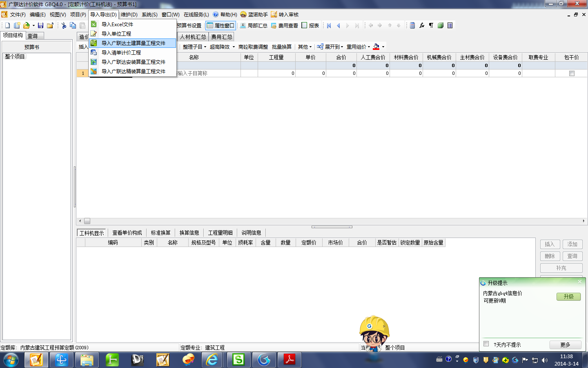Open Internet Explorer from taskbar
Image resolution: width=588 pixels, height=368 pixels.
pyautogui.click(x=212, y=360)
